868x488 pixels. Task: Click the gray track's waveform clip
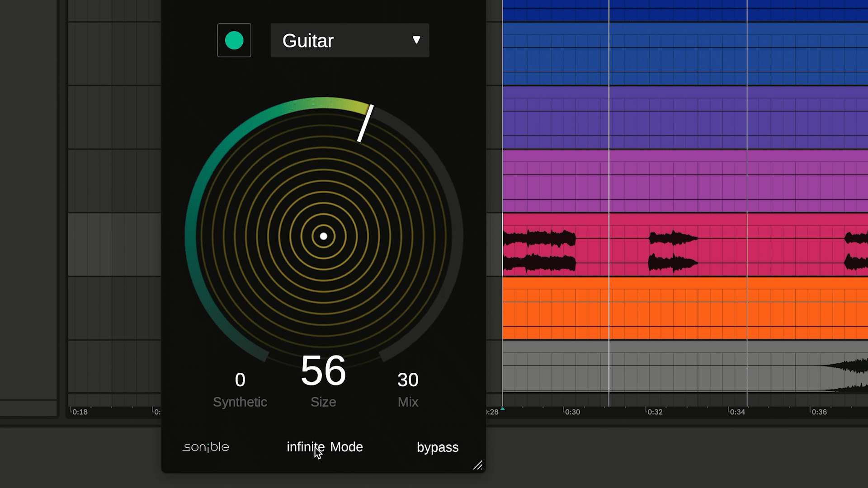[x=844, y=375]
